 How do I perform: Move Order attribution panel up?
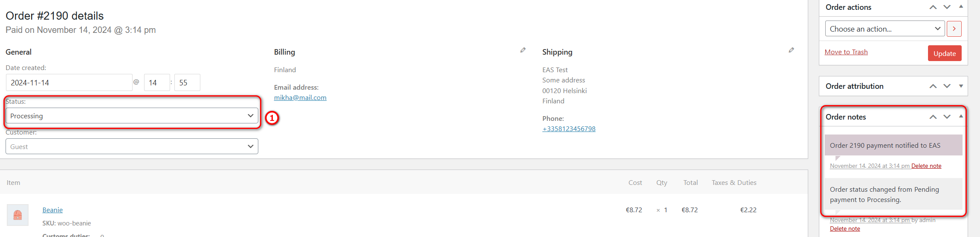coord(933,86)
